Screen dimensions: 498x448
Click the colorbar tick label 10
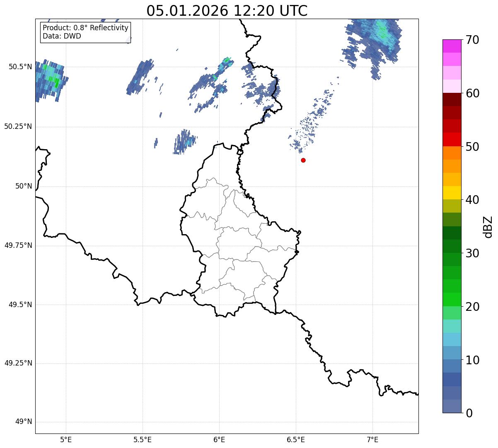pyautogui.click(x=472, y=360)
